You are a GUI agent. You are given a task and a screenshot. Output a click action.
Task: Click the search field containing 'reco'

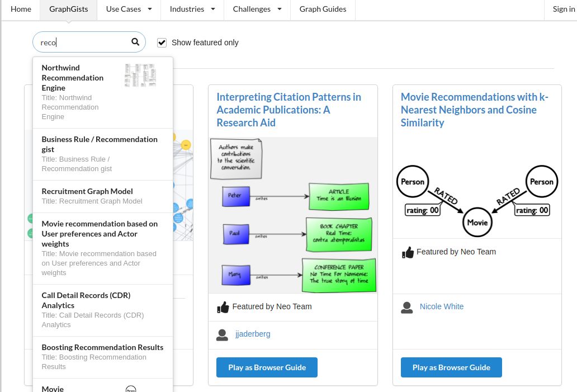coord(89,42)
